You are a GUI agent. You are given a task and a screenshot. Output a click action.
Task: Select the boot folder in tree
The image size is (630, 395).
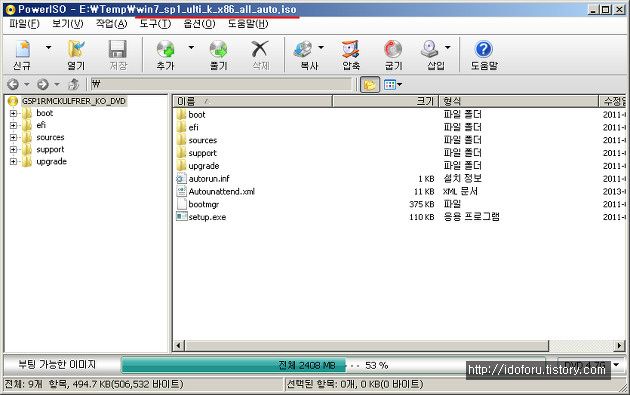45,113
